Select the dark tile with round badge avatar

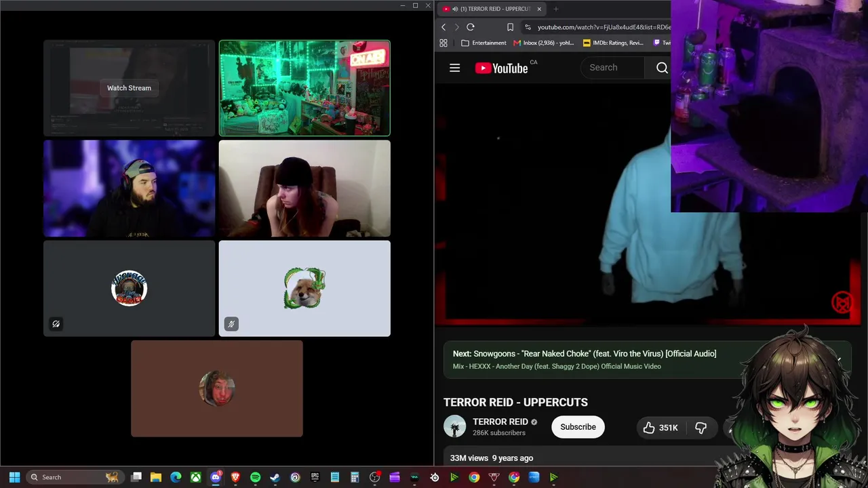[129, 289]
